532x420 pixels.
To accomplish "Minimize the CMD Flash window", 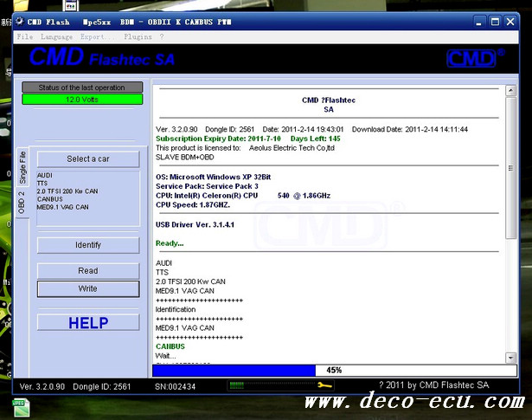I will coord(478,22).
